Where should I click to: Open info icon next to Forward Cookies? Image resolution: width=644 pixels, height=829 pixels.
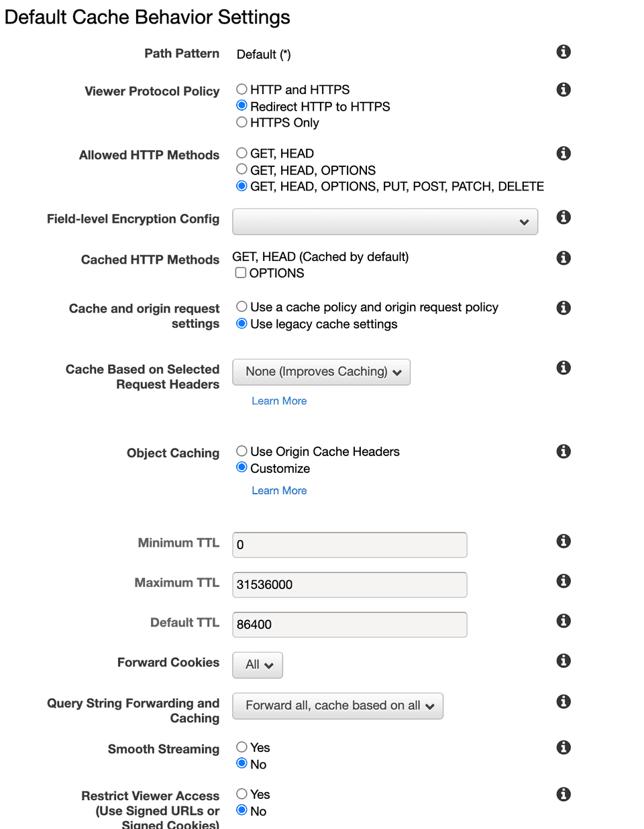[563, 661]
